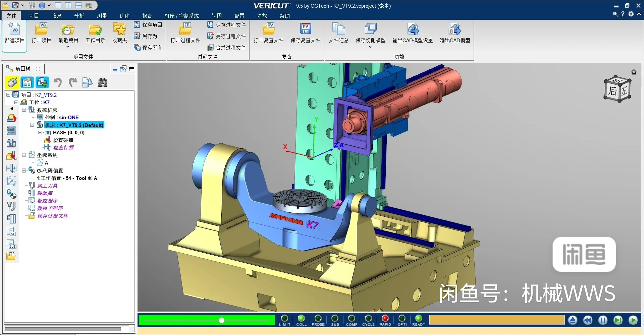Open the search binoculars in project tree toolbar
Image resolution: width=644 pixels, height=335 pixels.
click(103, 82)
